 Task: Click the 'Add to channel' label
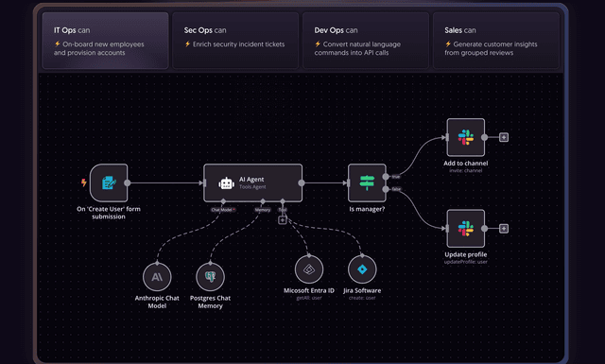click(x=466, y=164)
